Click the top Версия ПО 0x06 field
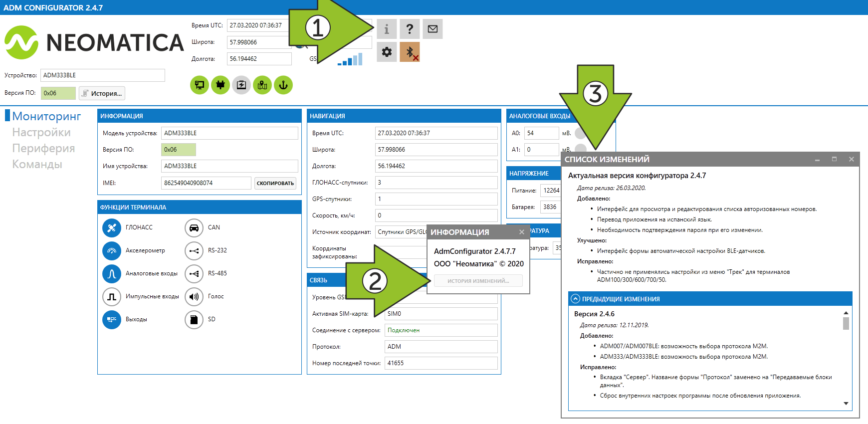Image resolution: width=868 pixels, height=424 pixels. 58,93
